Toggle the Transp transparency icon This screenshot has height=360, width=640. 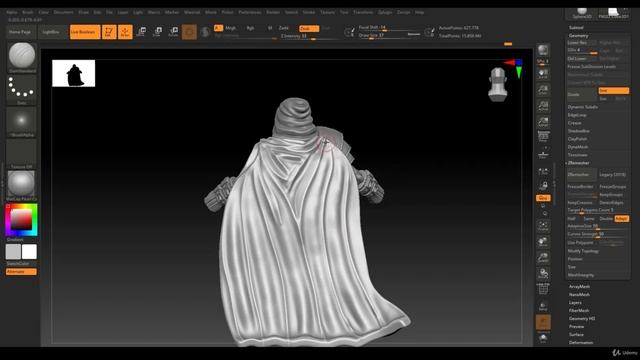(x=543, y=306)
